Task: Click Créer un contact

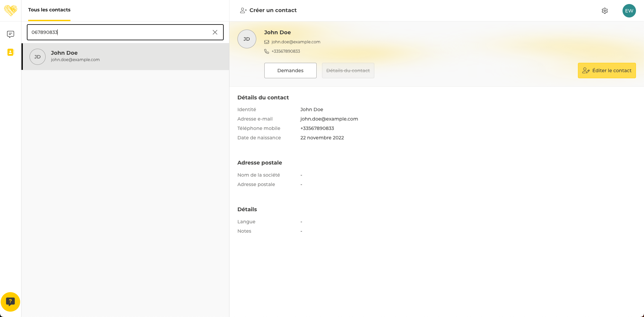Action: [x=268, y=10]
